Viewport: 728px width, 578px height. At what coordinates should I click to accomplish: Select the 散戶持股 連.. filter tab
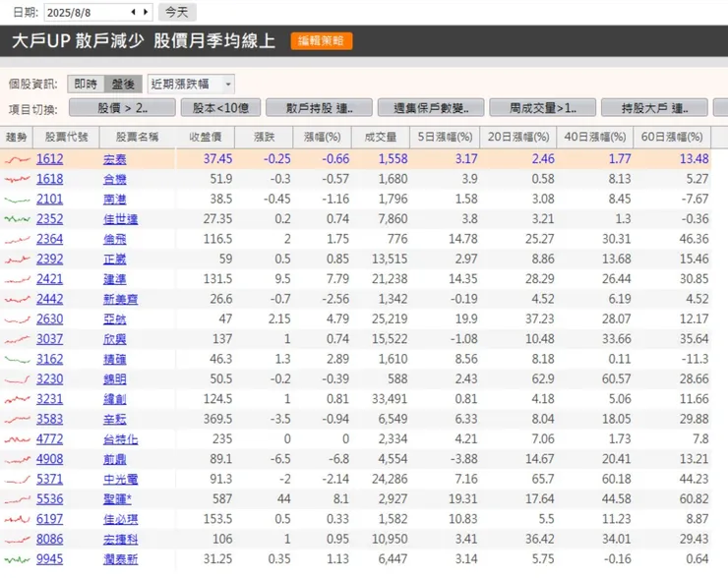(x=319, y=108)
